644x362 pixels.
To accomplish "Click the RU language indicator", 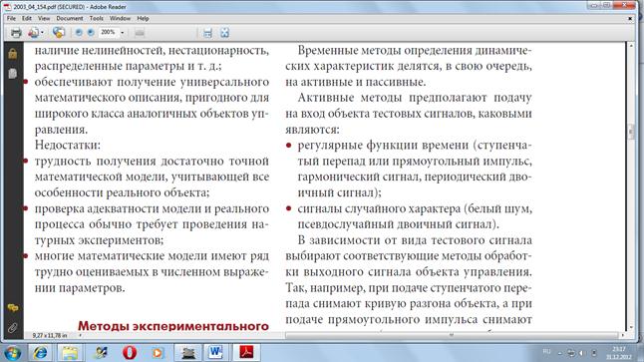I will pyautogui.click(x=546, y=351).
